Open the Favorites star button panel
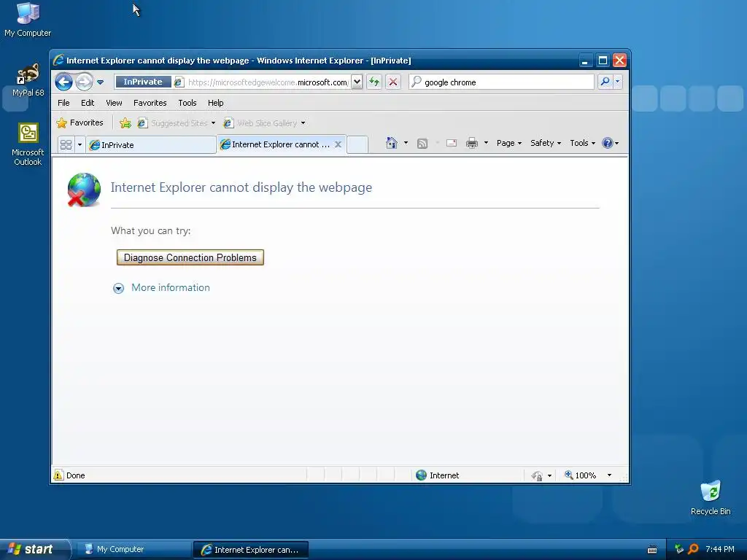The image size is (747, 560). point(80,122)
